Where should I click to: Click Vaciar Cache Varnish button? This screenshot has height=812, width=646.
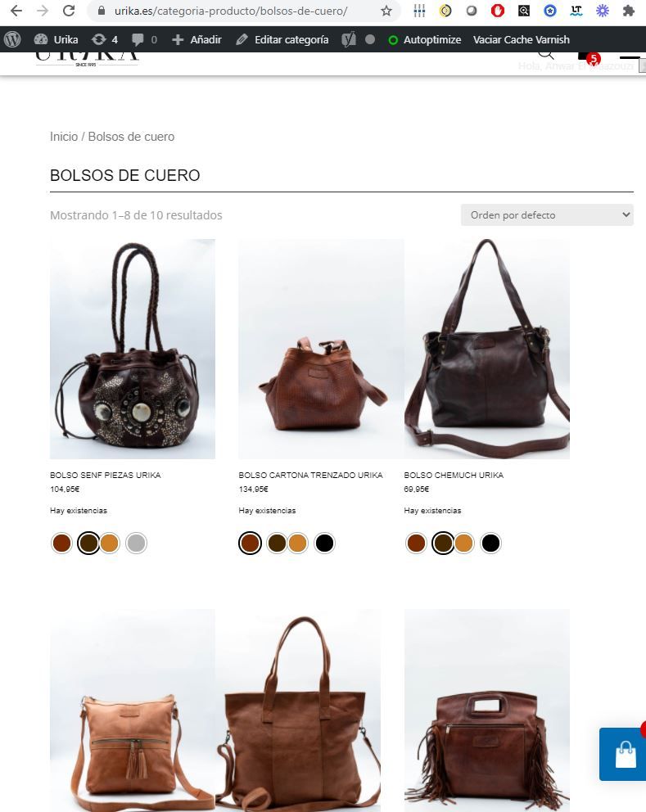(x=522, y=39)
